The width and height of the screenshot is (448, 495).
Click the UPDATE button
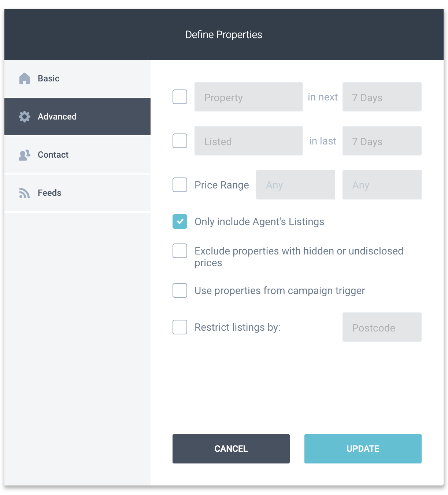tap(363, 449)
